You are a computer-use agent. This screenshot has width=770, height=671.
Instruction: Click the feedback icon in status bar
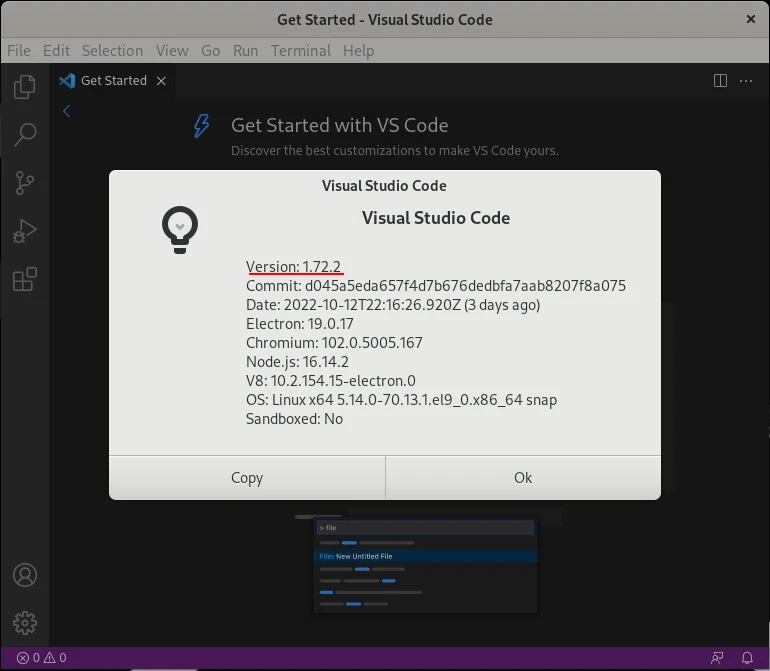tap(717, 658)
